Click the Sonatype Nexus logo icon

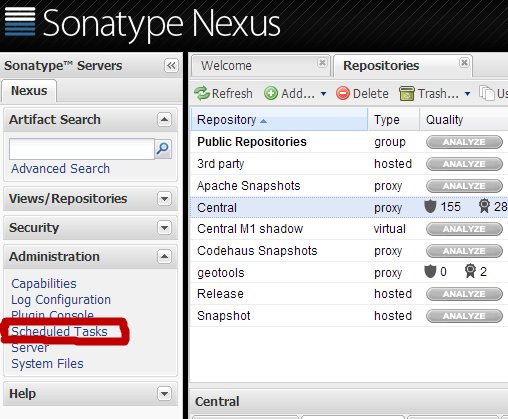pyautogui.click(x=20, y=21)
